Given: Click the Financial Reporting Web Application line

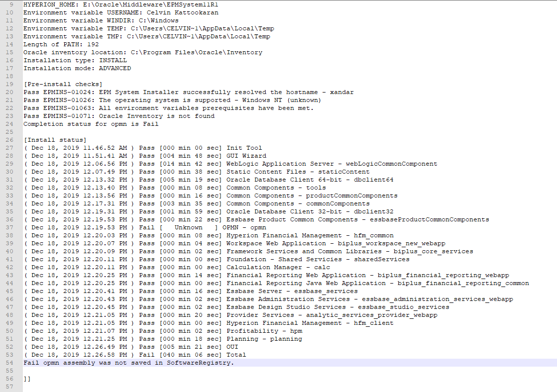Looking at the screenshot, I should [x=266, y=275].
